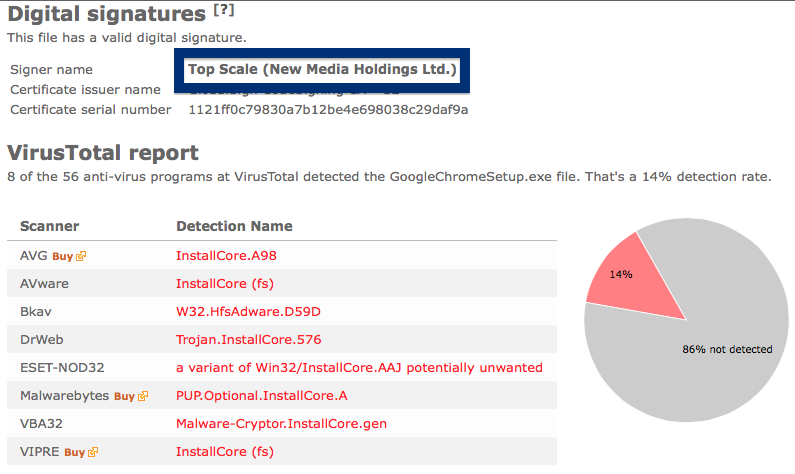Click the certificate serial number value

329,110
